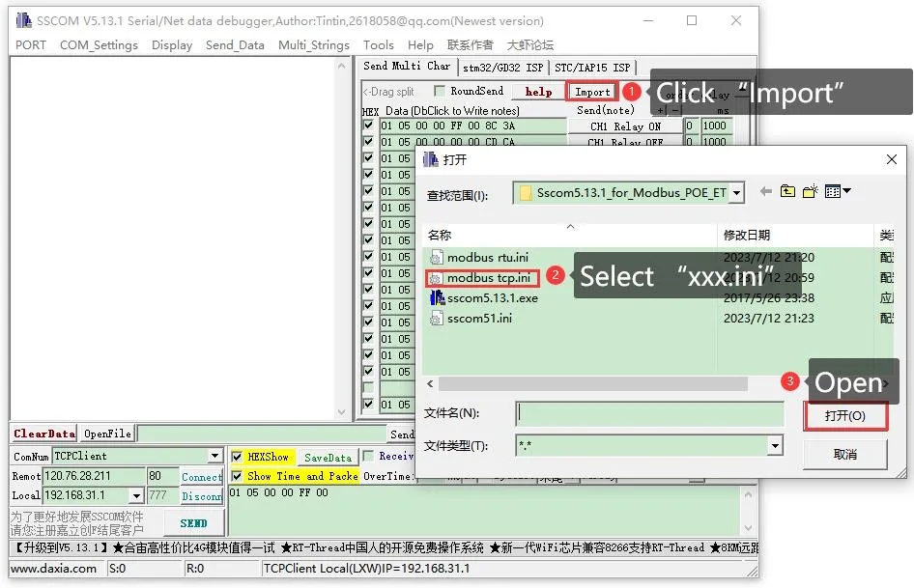914x588 pixels.
Task: Switch to stm32/GD32 ISP tab
Action: [502, 67]
